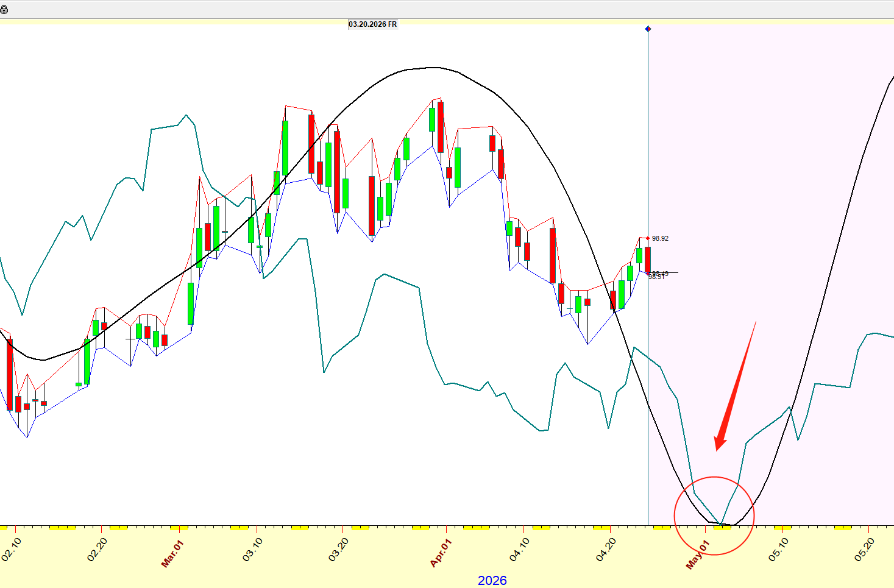The image size is (894, 588).
Task: Click the last red candlestick on the chart
Action: (648, 259)
